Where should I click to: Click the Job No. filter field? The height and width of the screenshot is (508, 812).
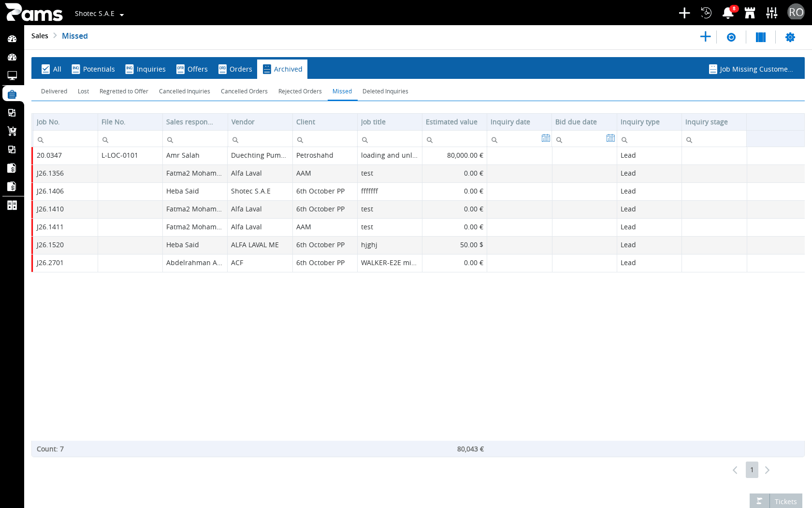[x=65, y=139]
